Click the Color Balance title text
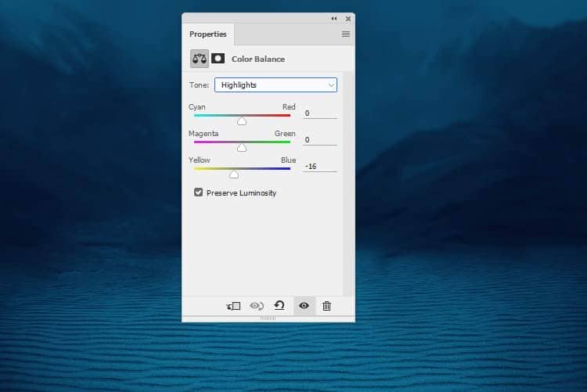The image size is (587, 392). point(258,59)
